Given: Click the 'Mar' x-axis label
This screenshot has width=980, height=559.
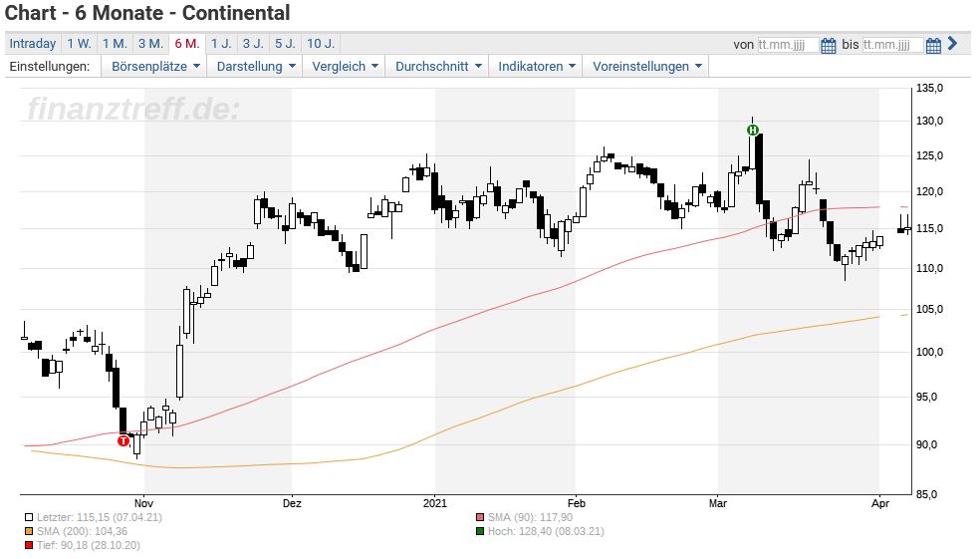Looking at the screenshot, I should tap(717, 503).
